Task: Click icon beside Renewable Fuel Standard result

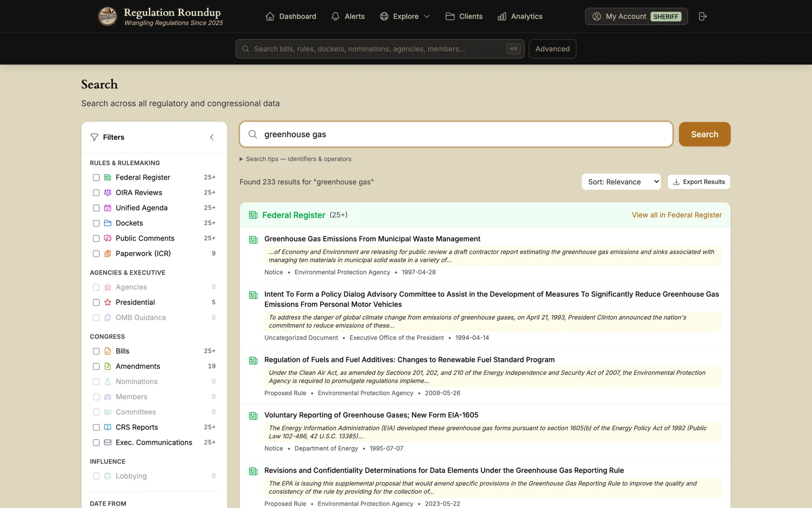Action: pos(253,361)
